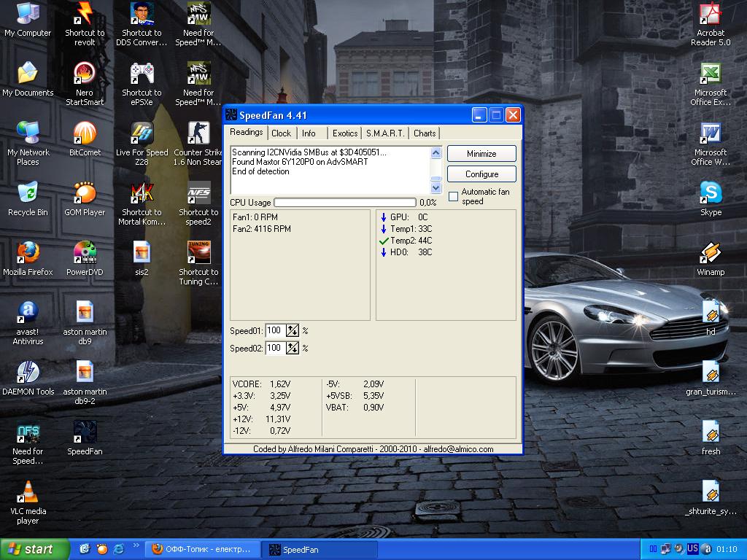Open the SpeedFan desktop shortcut icon

coord(85,433)
